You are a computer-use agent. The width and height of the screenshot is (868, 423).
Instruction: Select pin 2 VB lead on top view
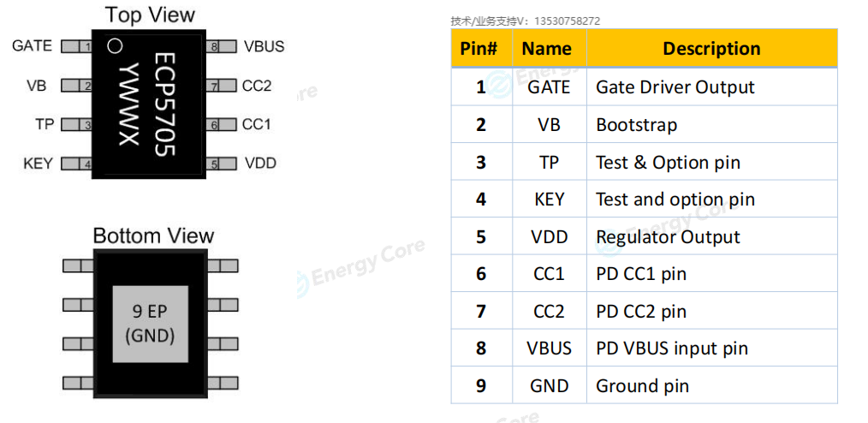(x=76, y=86)
